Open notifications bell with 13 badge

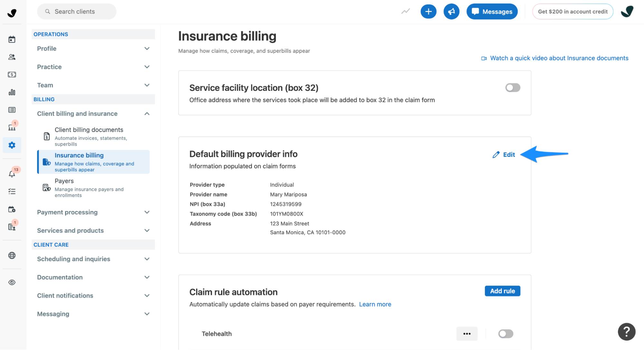(x=12, y=174)
